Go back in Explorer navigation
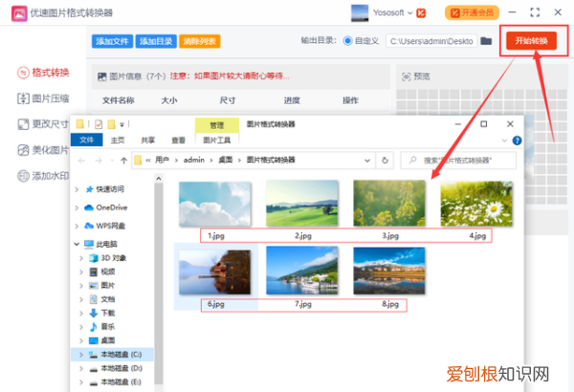This screenshot has width=574, height=392. pyautogui.click(x=81, y=161)
